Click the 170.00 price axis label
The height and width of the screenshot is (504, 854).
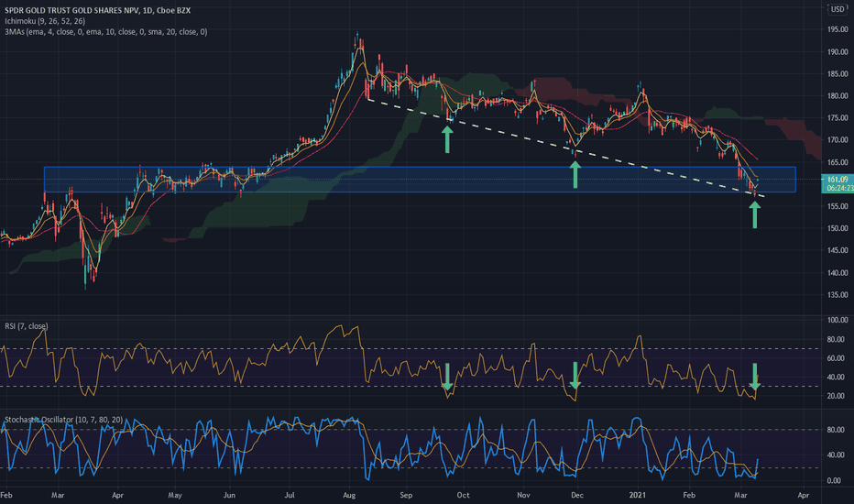pyautogui.click(x=838, y=140)
